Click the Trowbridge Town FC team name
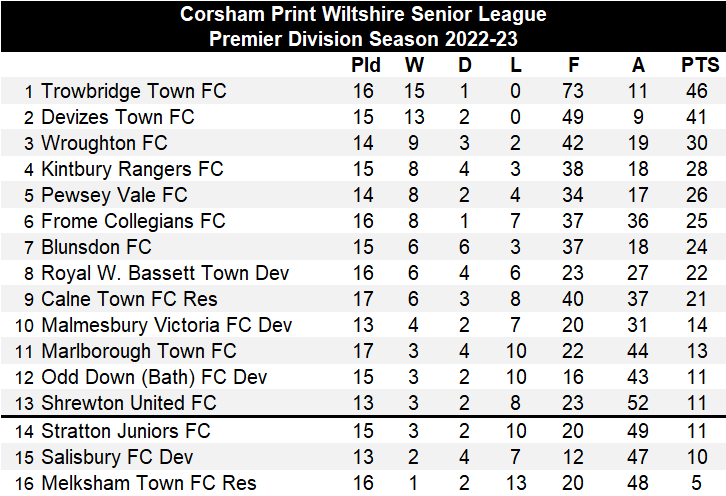 click(x=134, y=91)
